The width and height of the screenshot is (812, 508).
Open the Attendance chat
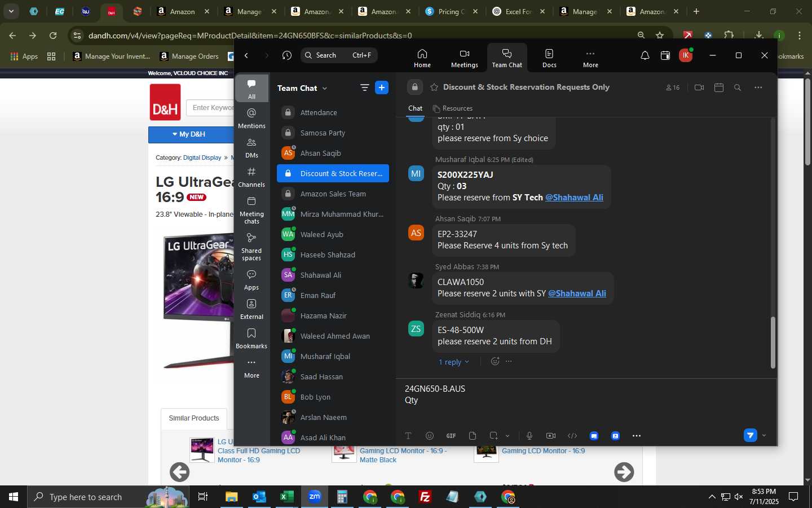tap(333, 112)
